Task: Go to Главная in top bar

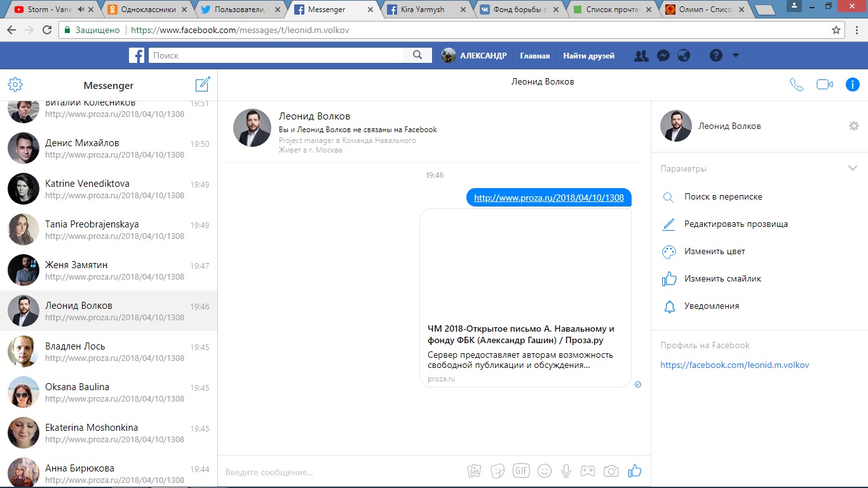Action: [534, 56]
